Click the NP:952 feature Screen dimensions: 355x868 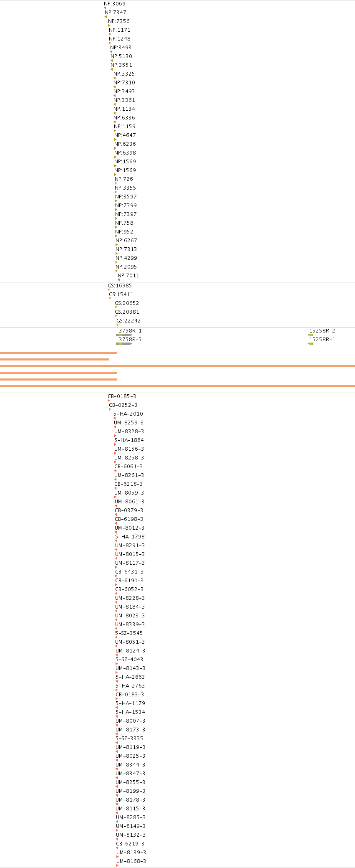pos(124,232)
